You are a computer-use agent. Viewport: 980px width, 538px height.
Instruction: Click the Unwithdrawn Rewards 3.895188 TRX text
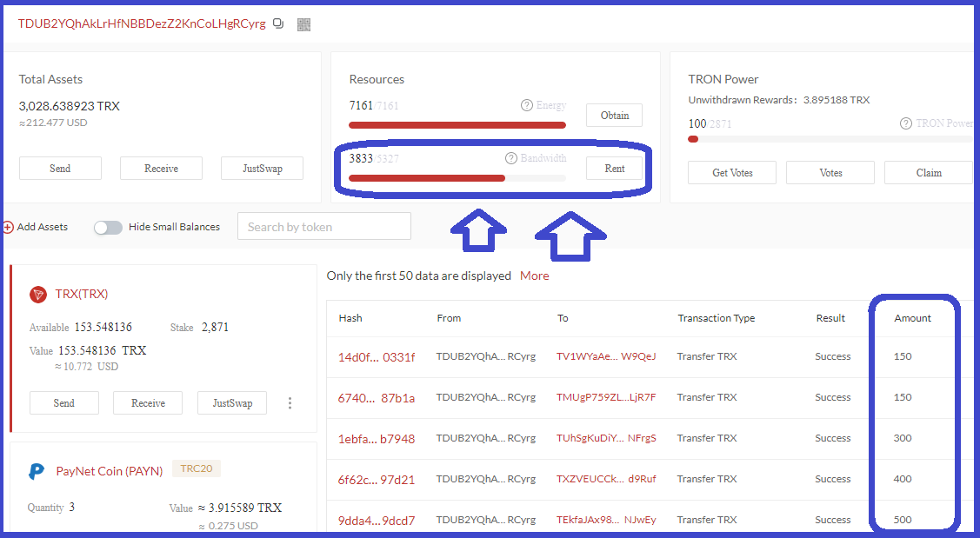click(779, 100)
